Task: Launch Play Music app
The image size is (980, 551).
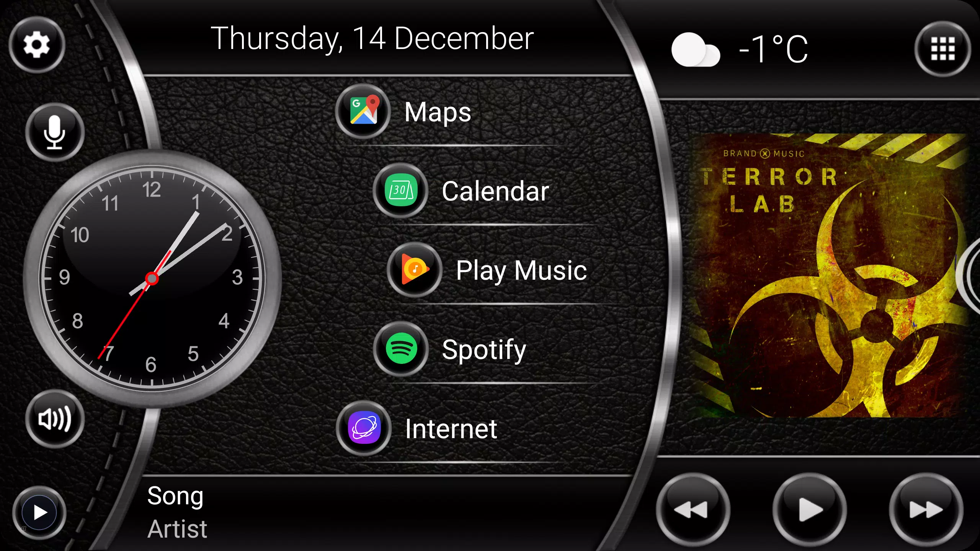Action: pos(414,270)
